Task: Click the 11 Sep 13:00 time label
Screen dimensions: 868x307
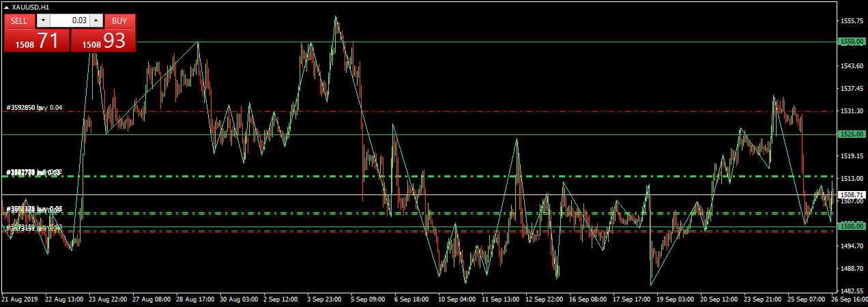Action: point(501,299)
